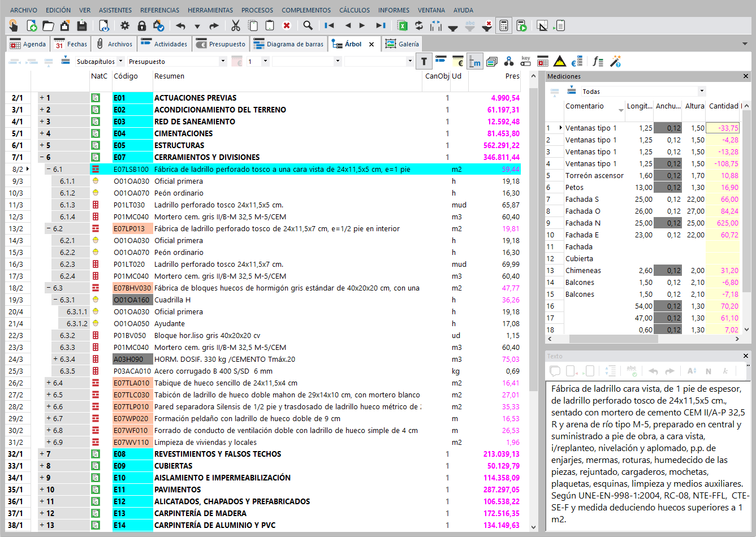Click the yellow warning triangle icon
The height and width of the screenshot is (537, 756).
pyautogui.click(x=560, y=62)
